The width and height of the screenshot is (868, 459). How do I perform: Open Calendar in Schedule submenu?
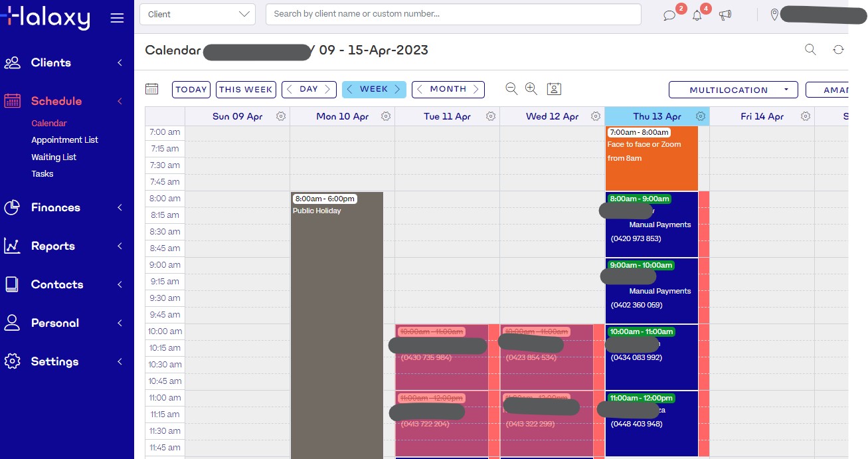click(49, 123)
